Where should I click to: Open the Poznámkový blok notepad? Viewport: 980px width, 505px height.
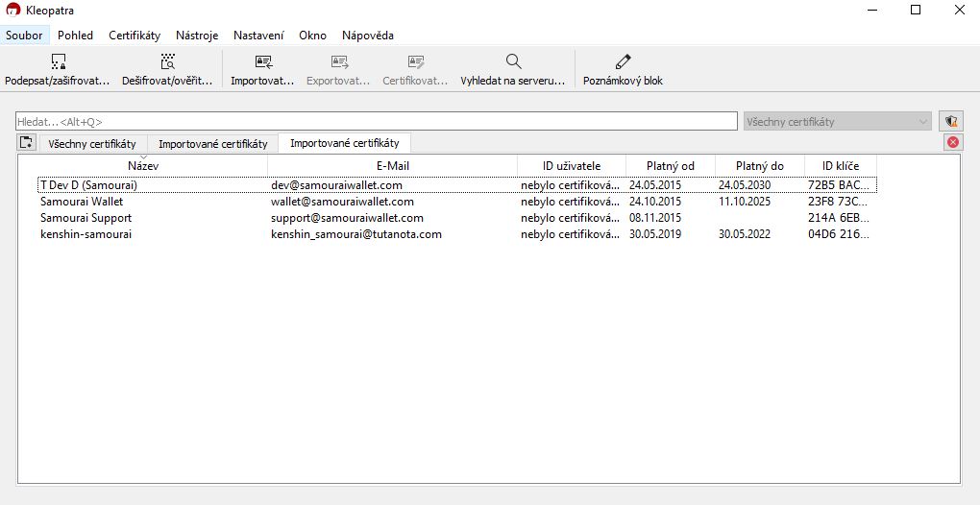[x=623, y=63]
